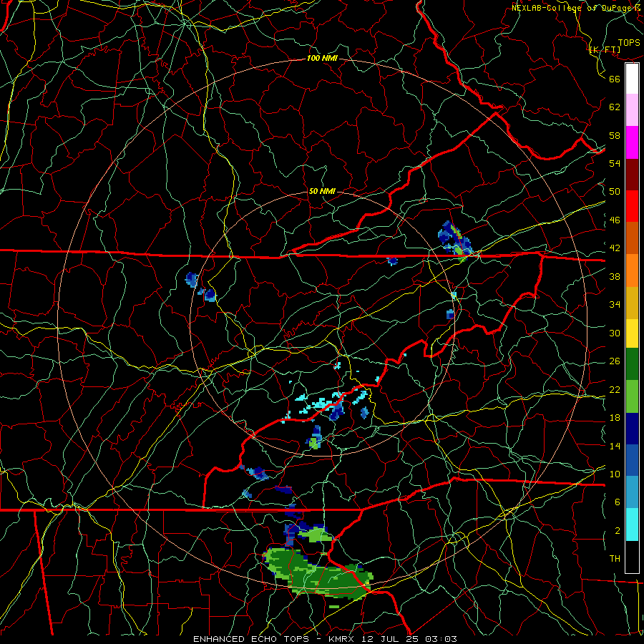The height and width of the screenshot is (644, 644).
Task: Click the "TH" legend label
Action: coord(615,558)
